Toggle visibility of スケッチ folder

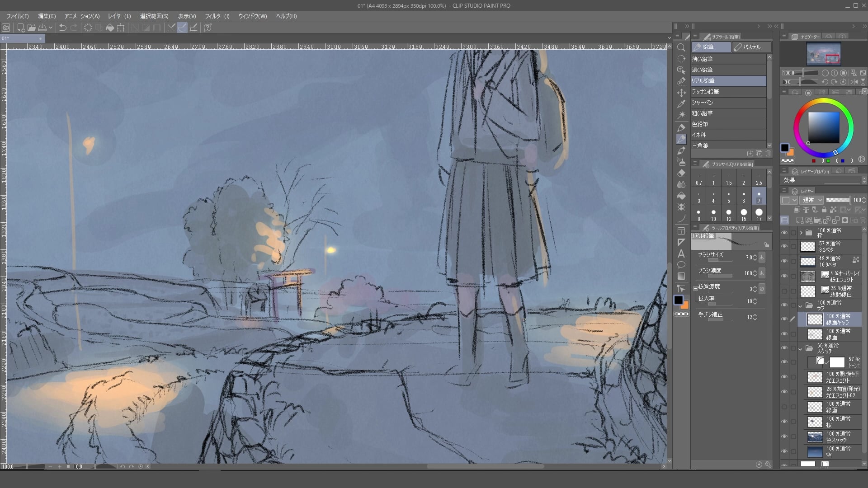tap(784, 348)
